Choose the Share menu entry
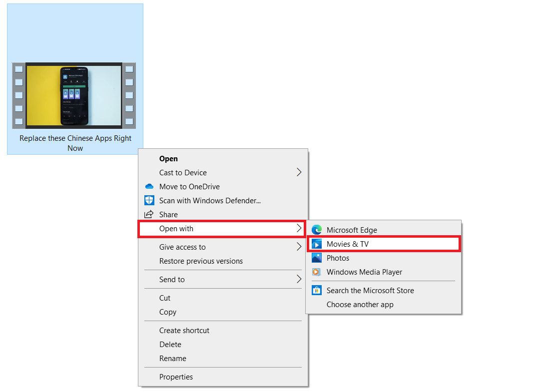The image size is (545, 392). click(x=223, y=214)
